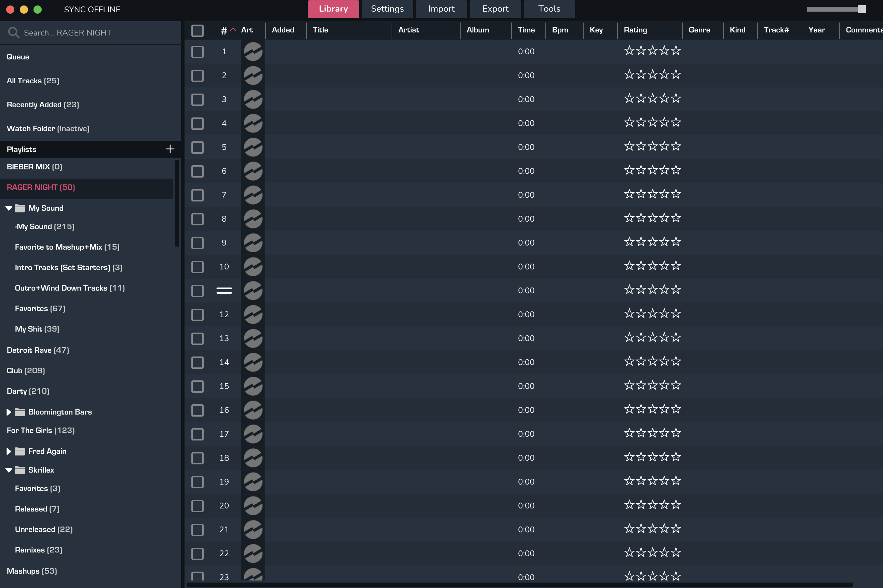Screen dimensions: 883x588
Task: Expand the Fred Again folder
Action: click(x=9, y=451)
